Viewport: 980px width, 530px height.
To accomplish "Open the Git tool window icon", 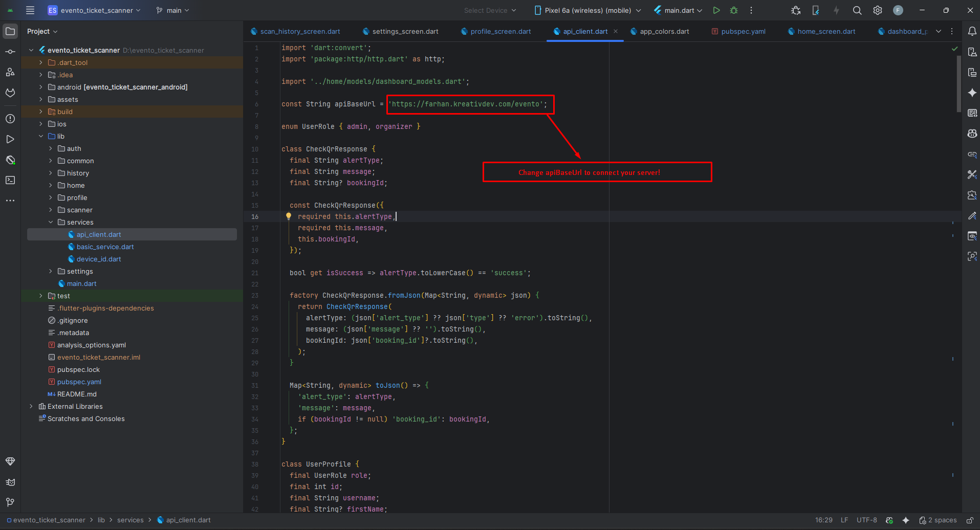I will pyautogui.click(x=10, y=502).
